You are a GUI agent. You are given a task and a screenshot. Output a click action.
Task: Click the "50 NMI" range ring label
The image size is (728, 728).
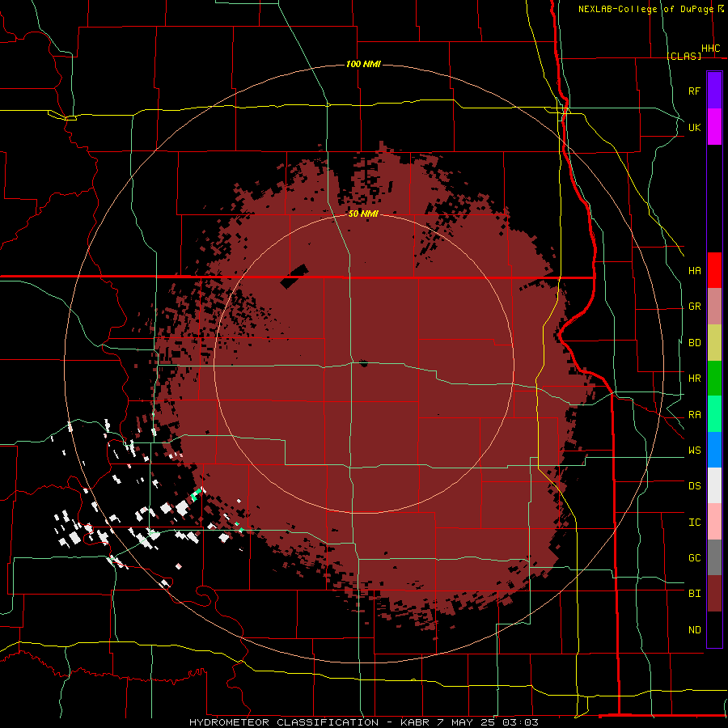[x=363, y=214]
